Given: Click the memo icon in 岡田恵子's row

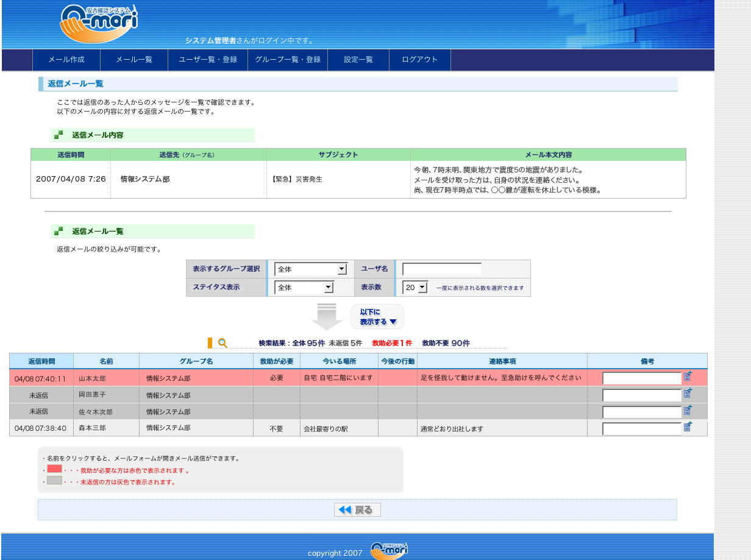Looking at the screenshot, I should 688,394.
